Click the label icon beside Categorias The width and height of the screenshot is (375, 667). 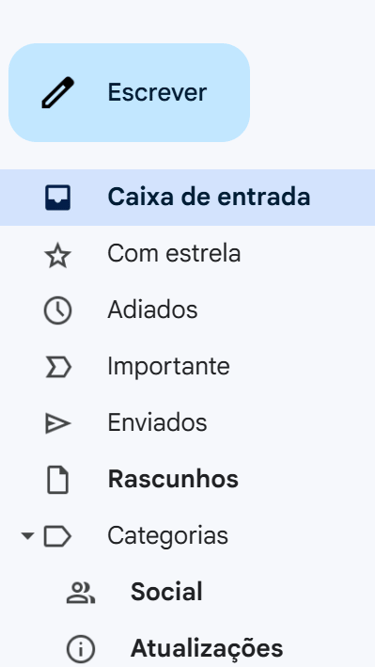(58, 536)
